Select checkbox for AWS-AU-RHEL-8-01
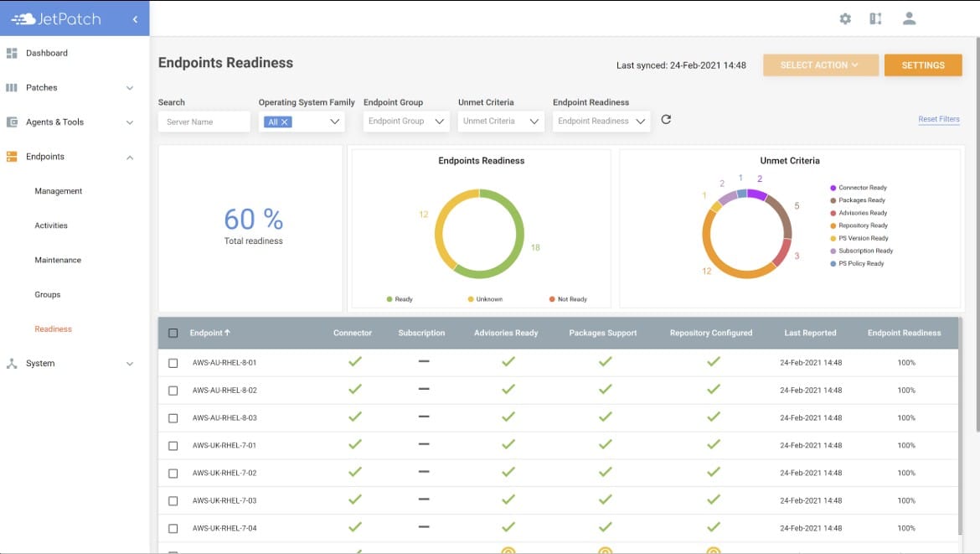980x554 pixels. 173,363
